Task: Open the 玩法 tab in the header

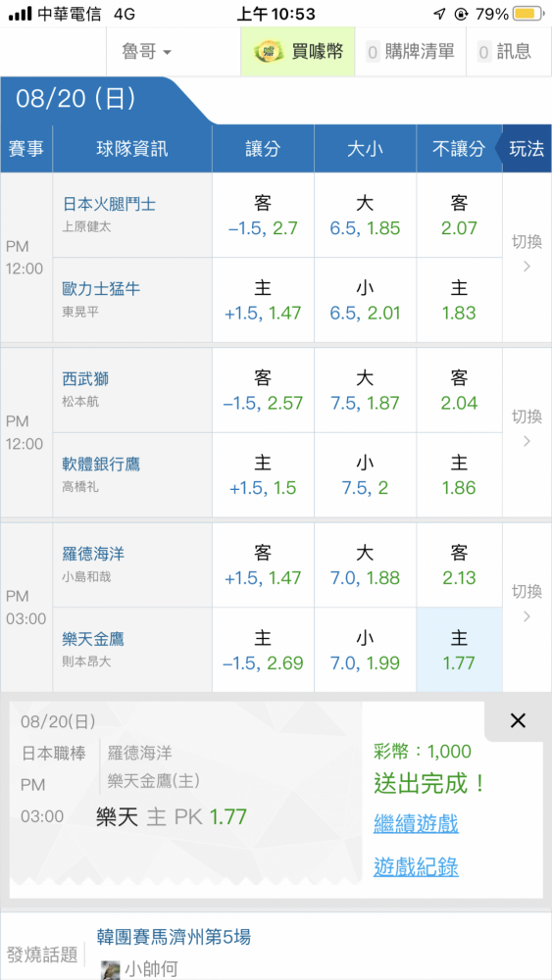Action: (x=527, y=149)
